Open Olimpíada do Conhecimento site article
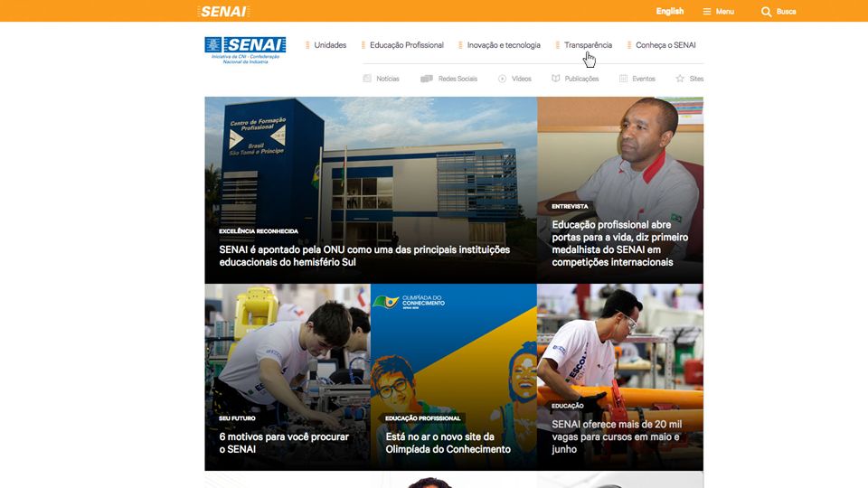The width and height of the screenshot is (868, 488). point(448,443)
